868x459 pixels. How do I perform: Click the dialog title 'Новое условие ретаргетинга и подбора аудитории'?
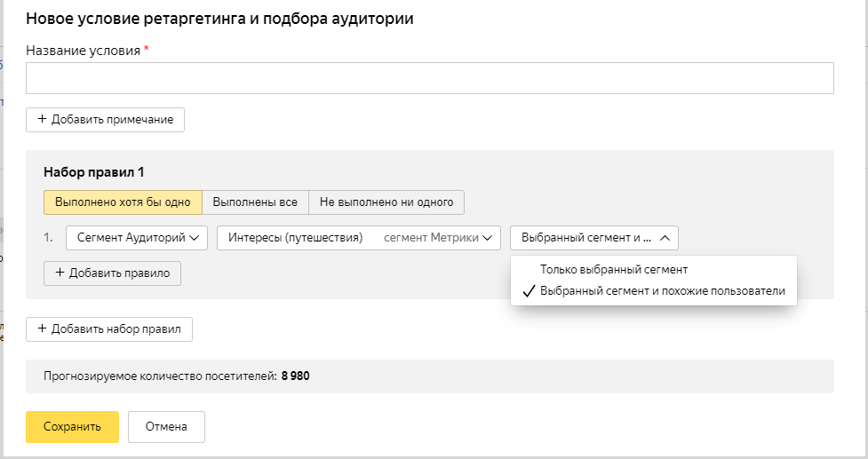tap(219, 19)
